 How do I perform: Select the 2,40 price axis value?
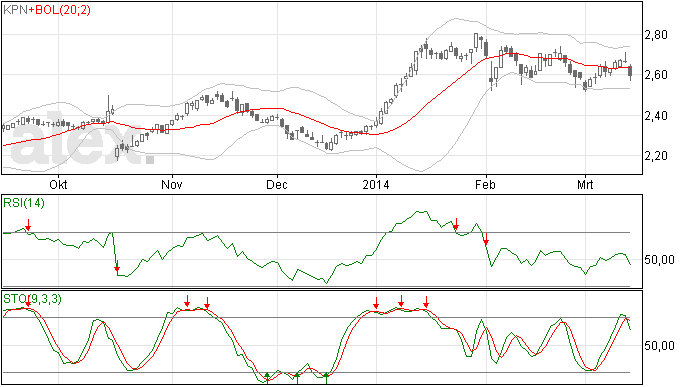pos(656,116)
